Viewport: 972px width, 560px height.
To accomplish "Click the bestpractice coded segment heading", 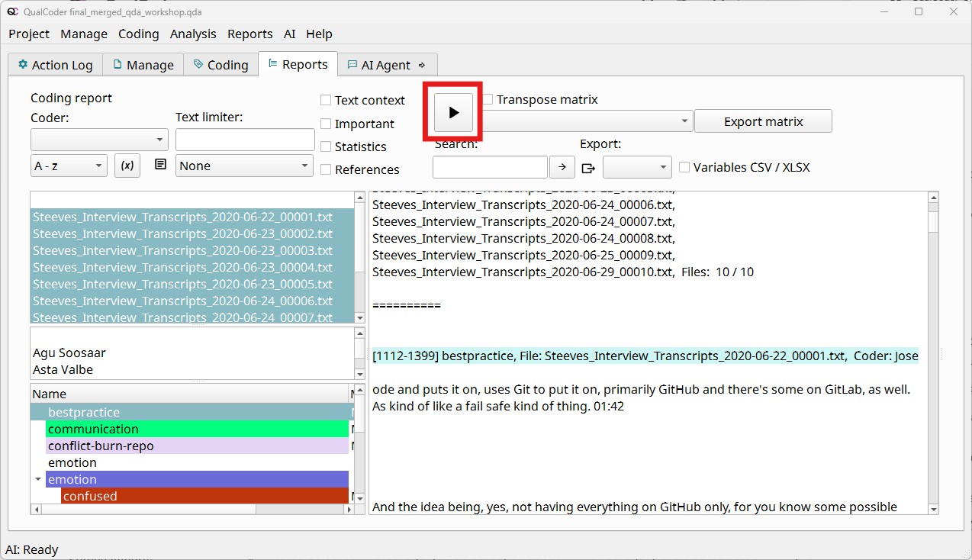I will coord(645,356).
